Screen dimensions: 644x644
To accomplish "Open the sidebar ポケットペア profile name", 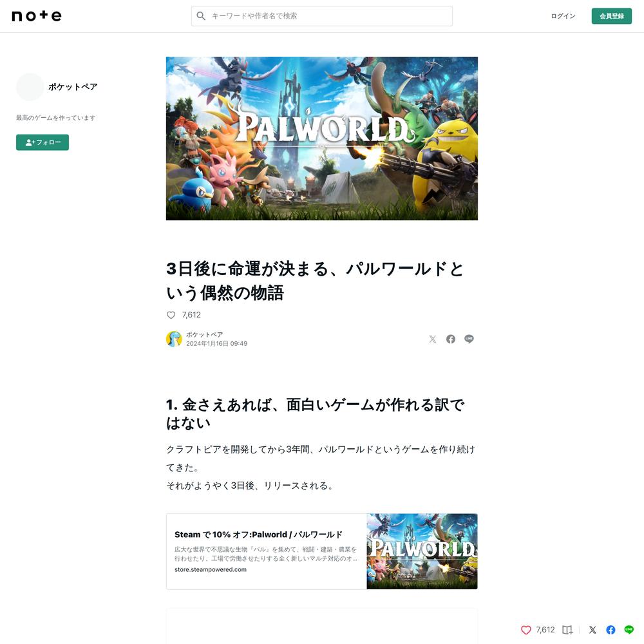I will 73,87.
